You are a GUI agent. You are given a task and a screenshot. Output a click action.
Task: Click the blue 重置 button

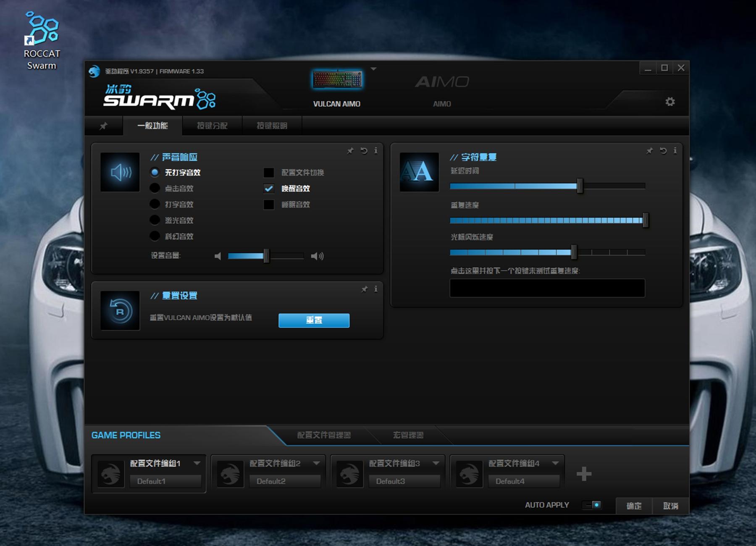[314, 320]
